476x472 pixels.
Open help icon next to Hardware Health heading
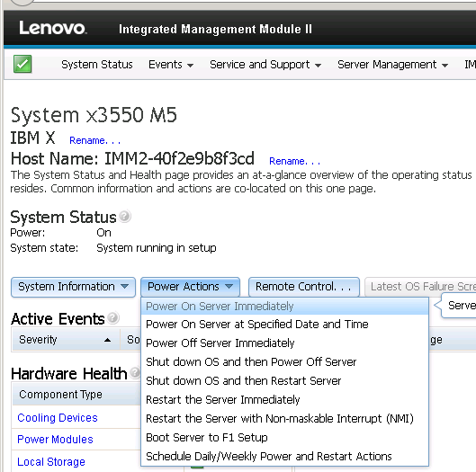pos(135,372)
